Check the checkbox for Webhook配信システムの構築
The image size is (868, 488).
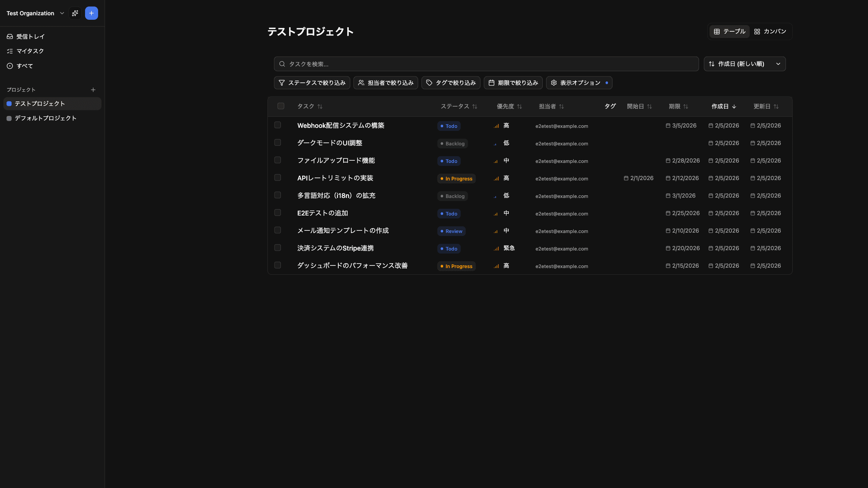277,125
